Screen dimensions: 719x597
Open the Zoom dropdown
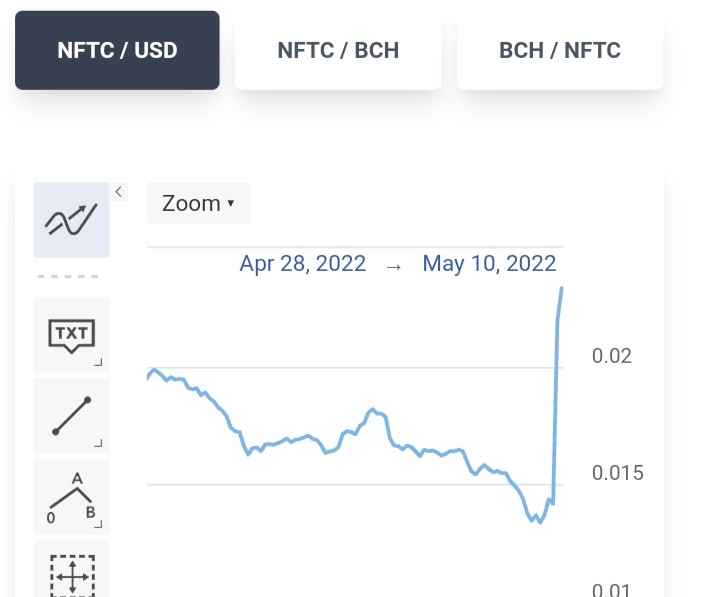[199, 203]
